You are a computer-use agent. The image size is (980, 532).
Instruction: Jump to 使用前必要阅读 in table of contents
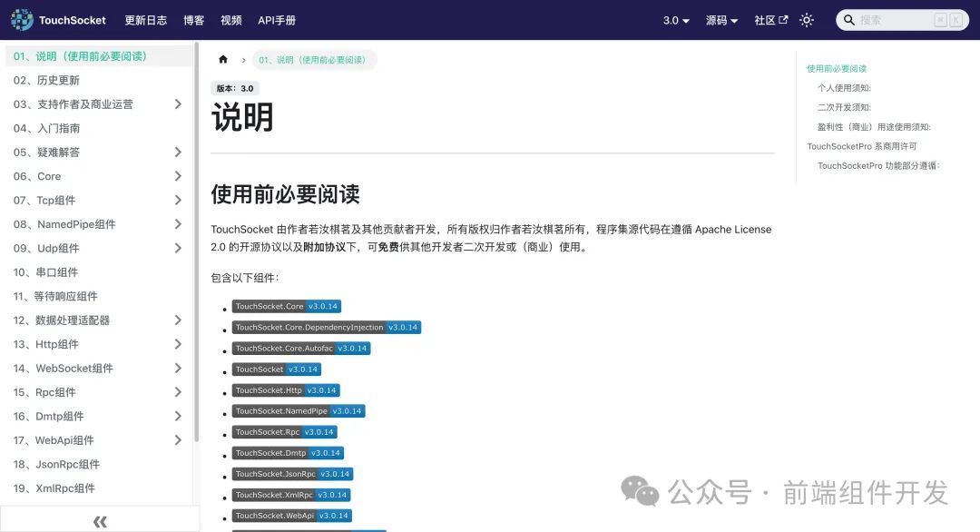click(x=837, y=69)
